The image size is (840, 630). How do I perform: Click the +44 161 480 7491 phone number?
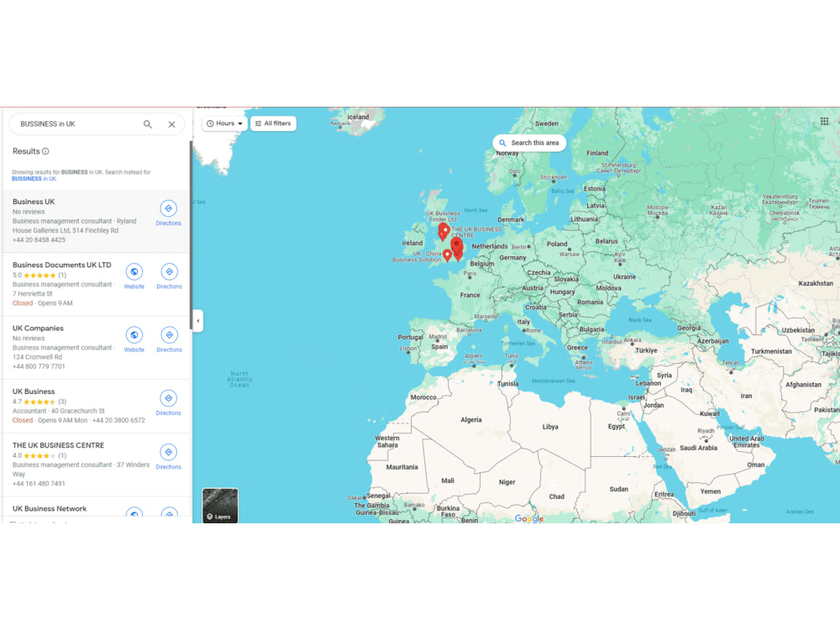pyautogui.click(x=39, y=484)
